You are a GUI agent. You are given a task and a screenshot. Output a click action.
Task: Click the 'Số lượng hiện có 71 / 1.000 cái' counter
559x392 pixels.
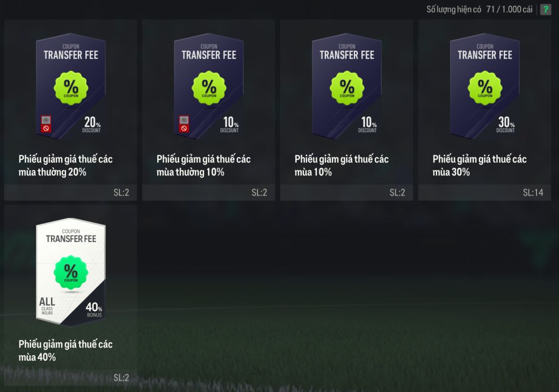coord(479,9)
